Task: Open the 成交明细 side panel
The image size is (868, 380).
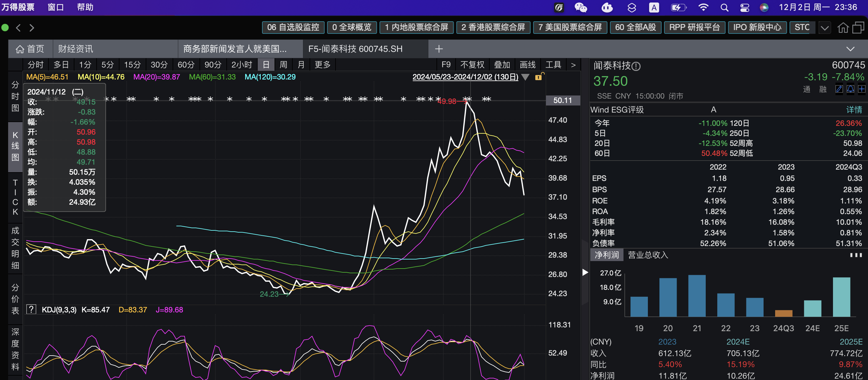Action: (15, 248)
